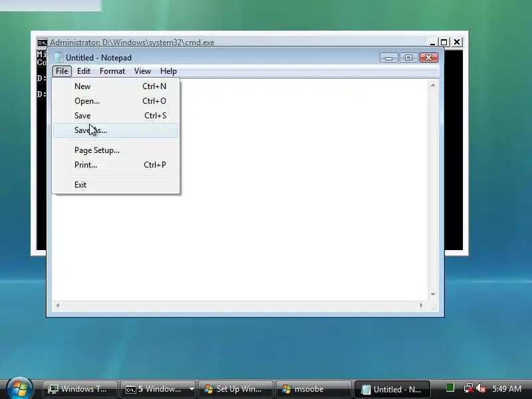
Task: Close the File menu via File header
Action: pyautogui.click(x=62, y=71)
